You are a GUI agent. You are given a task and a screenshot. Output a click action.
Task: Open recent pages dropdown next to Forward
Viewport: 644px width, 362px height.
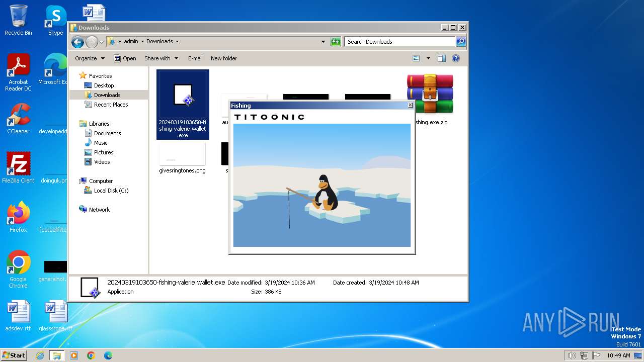(102, 42)
